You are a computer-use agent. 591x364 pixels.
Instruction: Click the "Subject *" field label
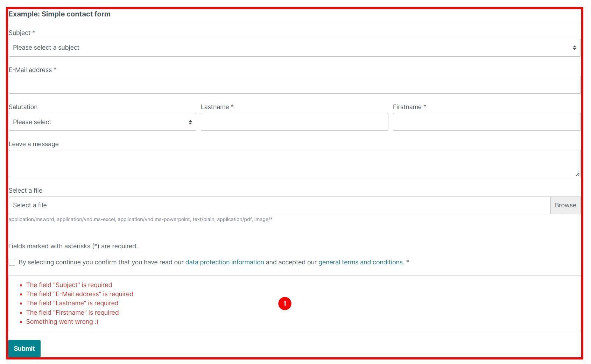(x=22, y=33)
